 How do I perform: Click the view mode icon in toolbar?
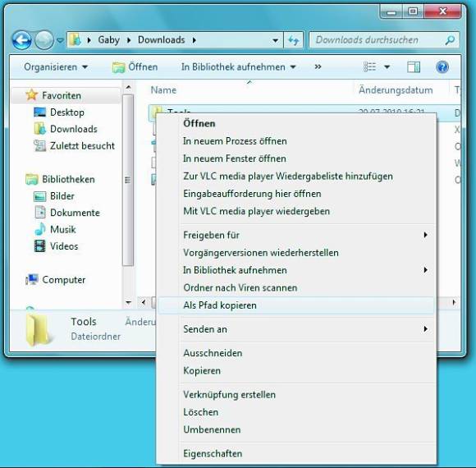point(369,67)
